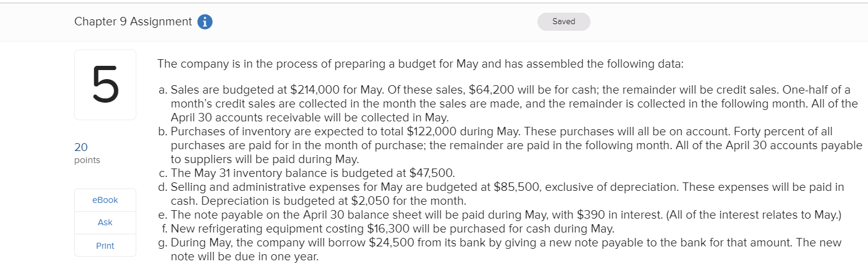Click the Chapter 9 Assignment title

(x=133, y=22)
